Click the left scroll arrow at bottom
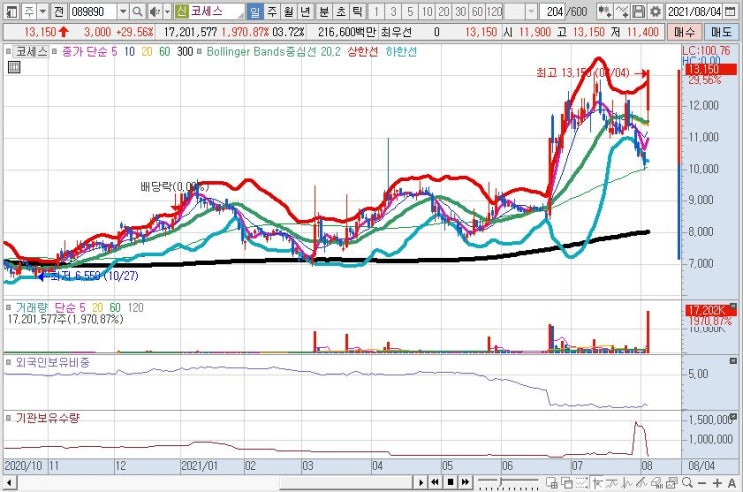Viewport: 743px width, 492px height. [9, 483]
